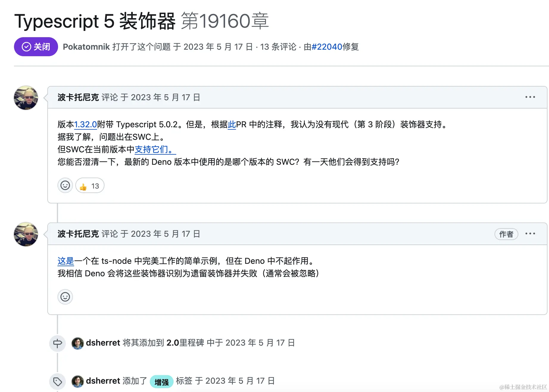Click 波卡托尼克 username on first comment
This screenshot has height=392, width=549.
tap(78, 97)
